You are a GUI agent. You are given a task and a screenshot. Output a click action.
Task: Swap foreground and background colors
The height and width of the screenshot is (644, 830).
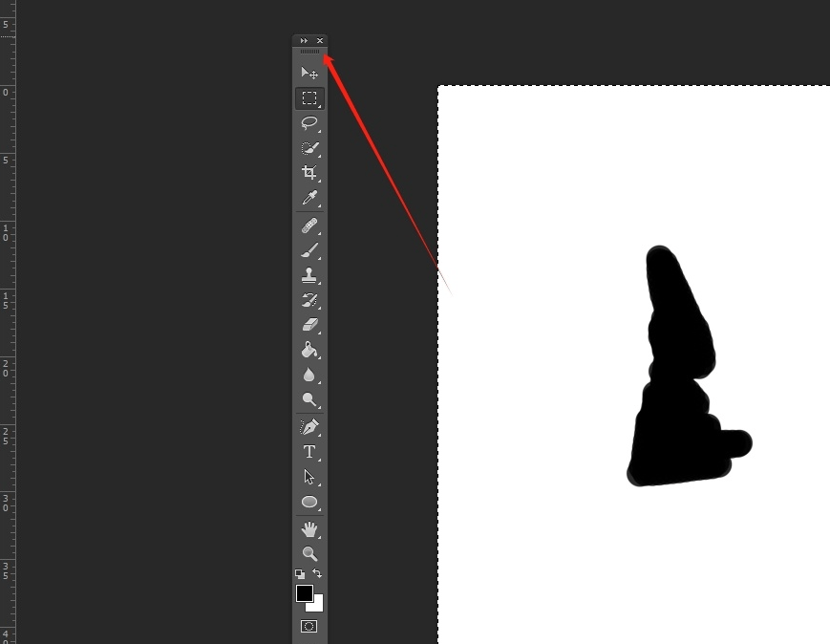(x=318, y=573)
